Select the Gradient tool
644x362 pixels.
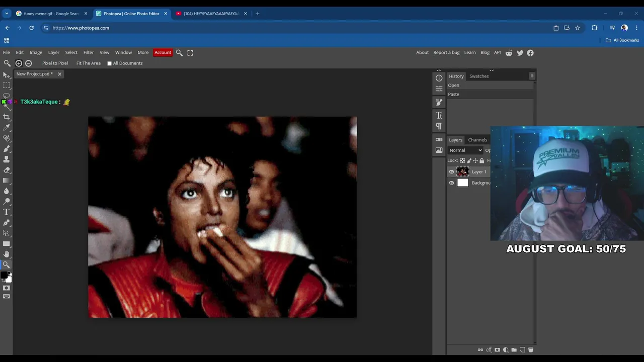tap(6, 180)
